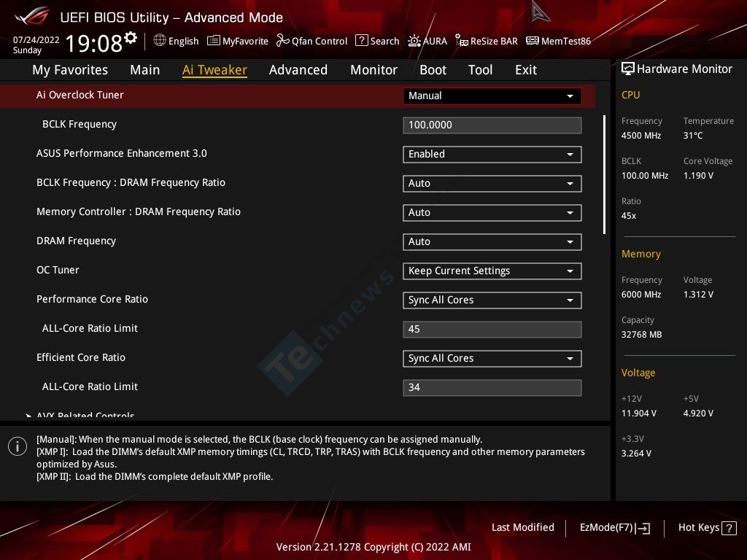
Task: Click CPU frequency 4500 MHz value
Action: (x=641, y=136)
